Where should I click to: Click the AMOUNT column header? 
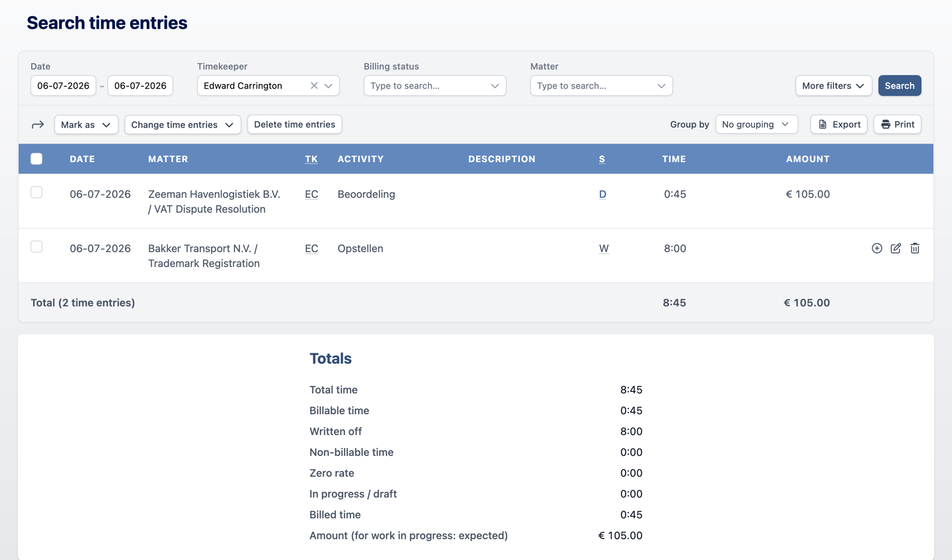tap(808, 159)
